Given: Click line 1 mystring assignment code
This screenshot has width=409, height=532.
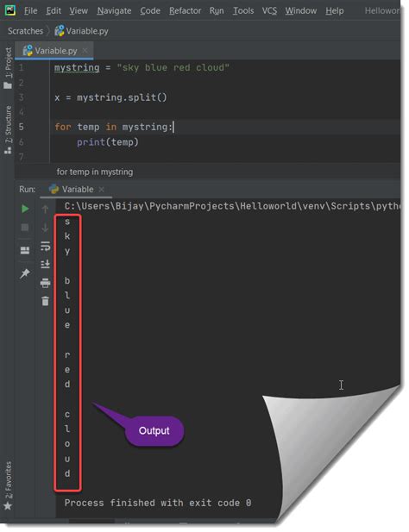Looking at the screenshot, I should click(142, 67).
